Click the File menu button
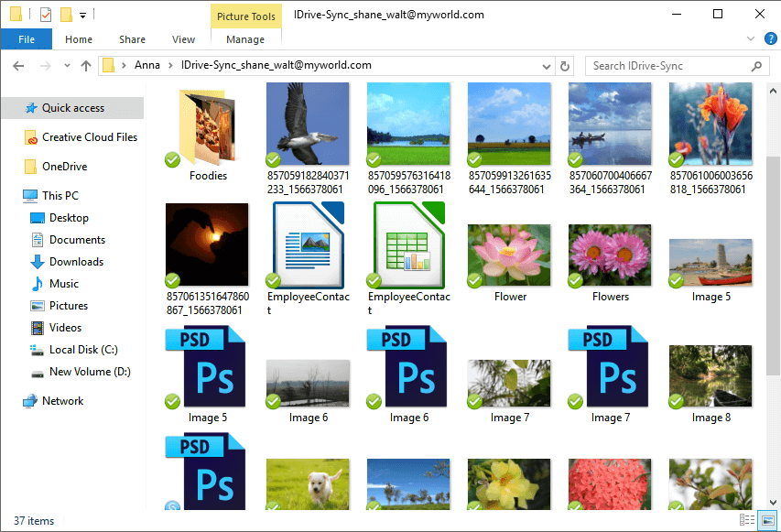The image size is (781, 532). tap(27, 39)
